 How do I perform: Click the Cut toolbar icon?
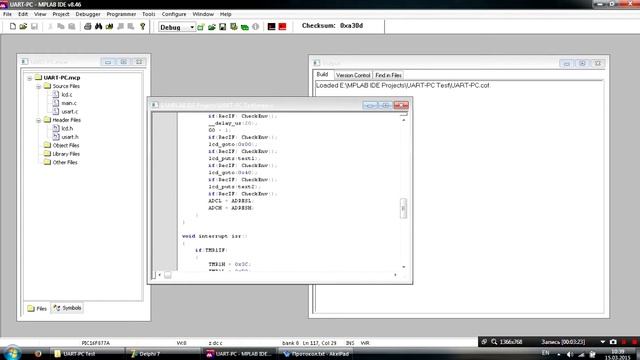[x=50, y=27]
